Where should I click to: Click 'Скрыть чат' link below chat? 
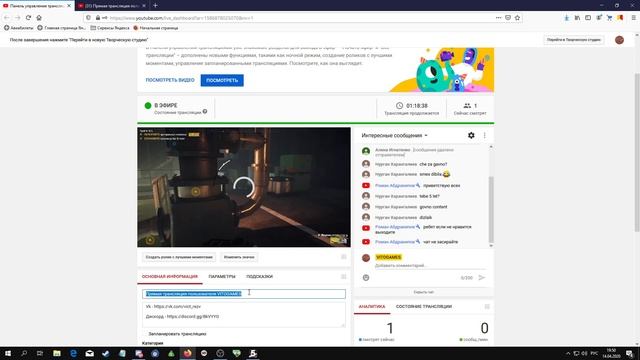(x=424, y=292)
